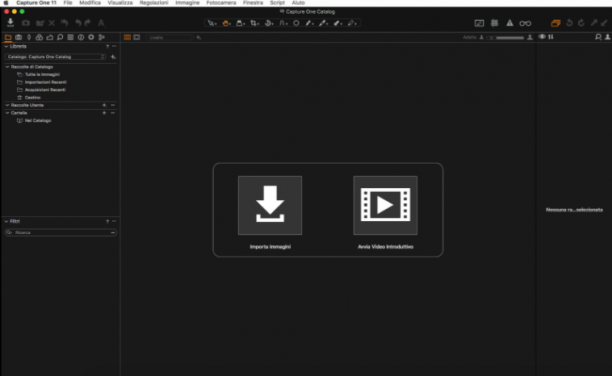Toggle the Grid overlay icon
612x376 pixels.
tap(495, 23)
